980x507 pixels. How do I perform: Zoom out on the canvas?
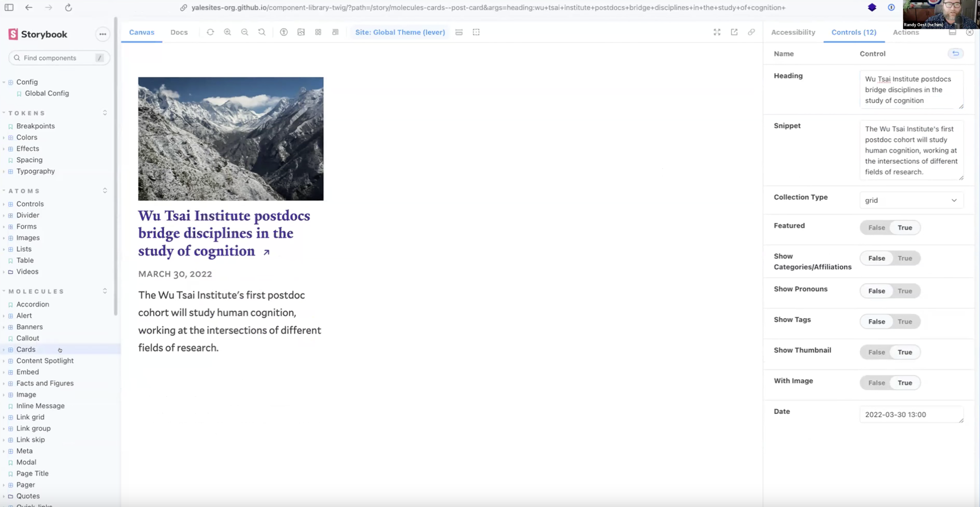tap(245, 32)
